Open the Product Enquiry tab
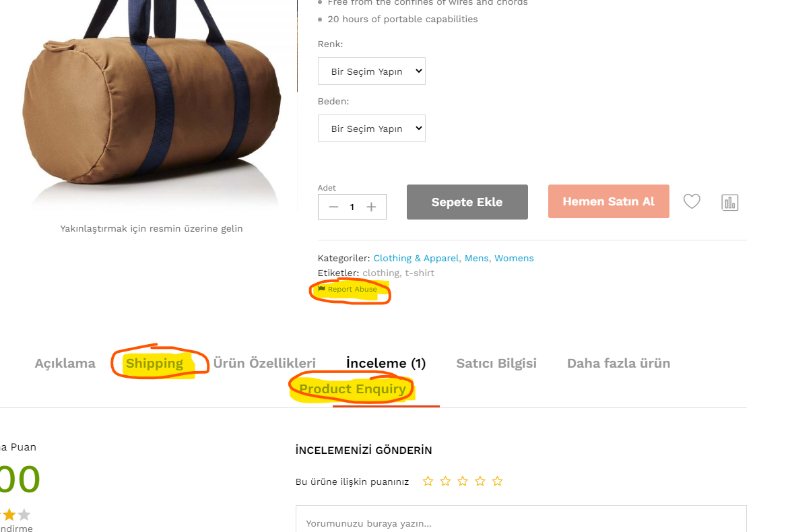 point(353,389)
